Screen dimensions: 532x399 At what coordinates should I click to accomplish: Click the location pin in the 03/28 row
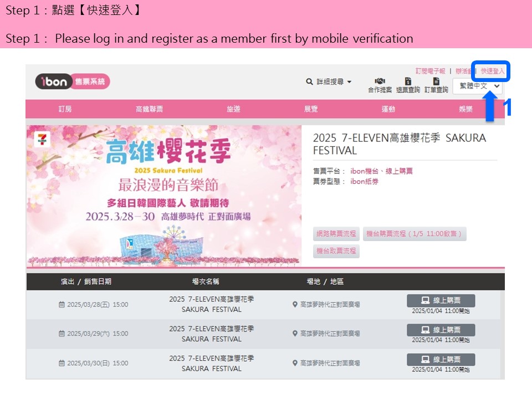click(x=295, y=304)
